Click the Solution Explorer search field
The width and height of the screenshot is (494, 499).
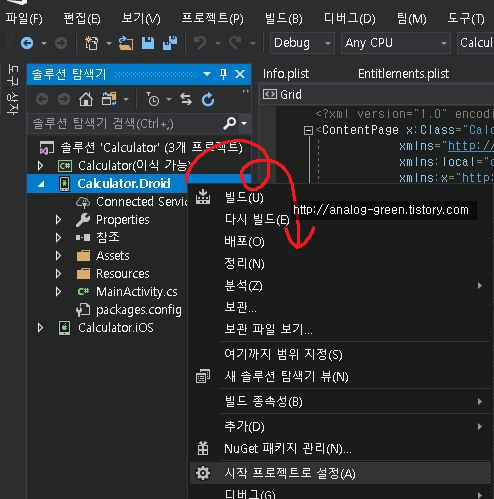125,124
